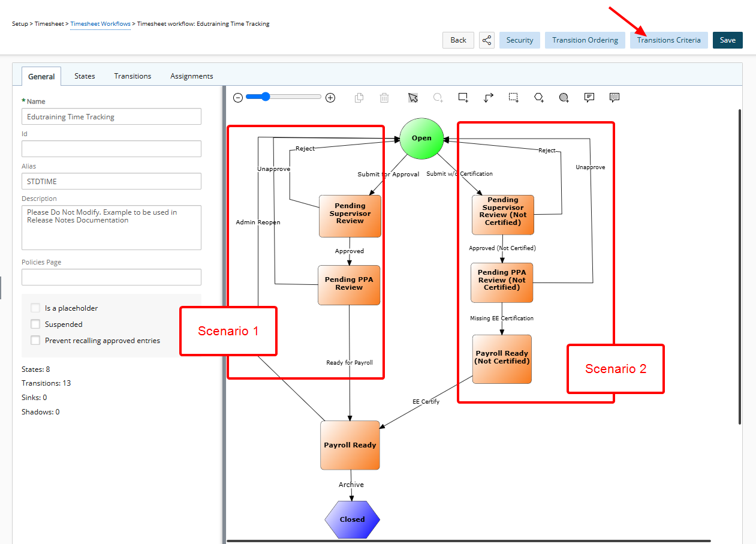The image size is (756, 544).
Task: Click the Name input field
Action: (x=112, y=116)
